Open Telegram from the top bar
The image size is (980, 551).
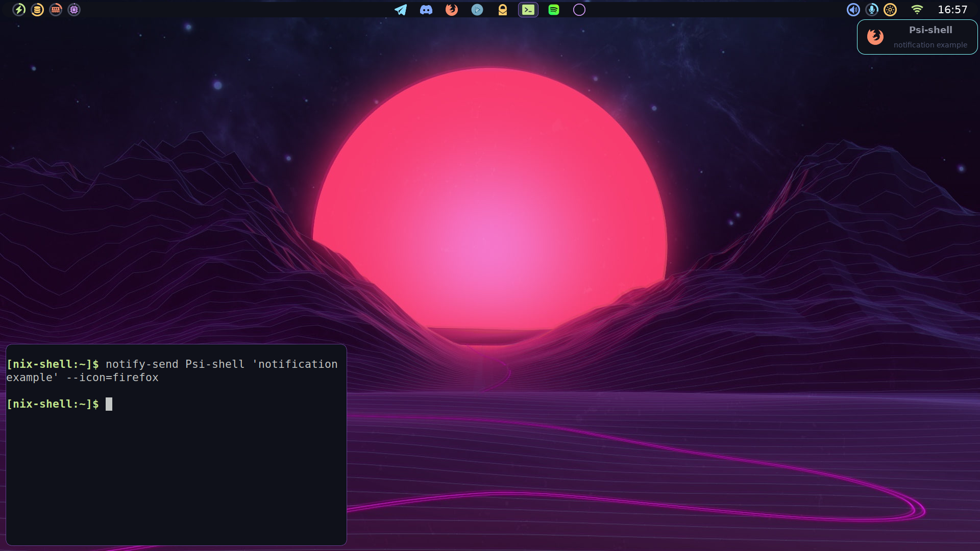401,10
